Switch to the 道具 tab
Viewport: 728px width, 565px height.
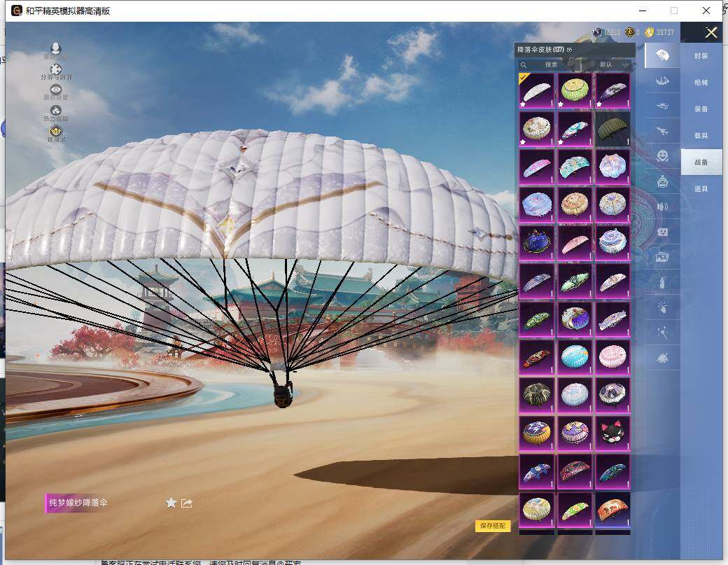701,188
